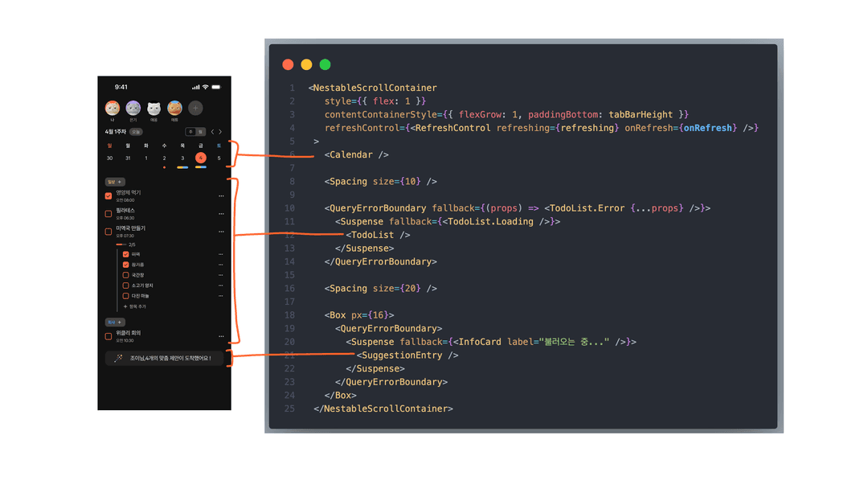Switch calendar to week view toggle
This screenshot has width=868, height=493.
click(x=191, y=132)
